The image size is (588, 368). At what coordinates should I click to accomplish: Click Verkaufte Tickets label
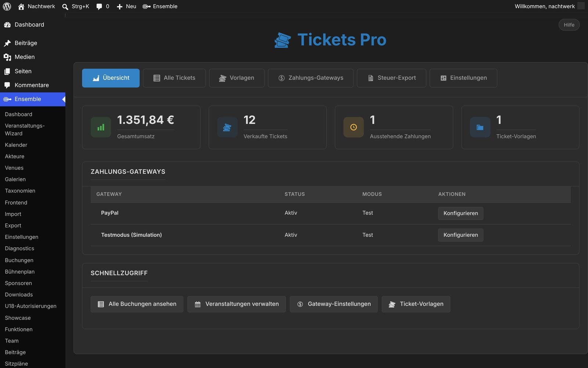pyautogui.click(x=265, y=137)
